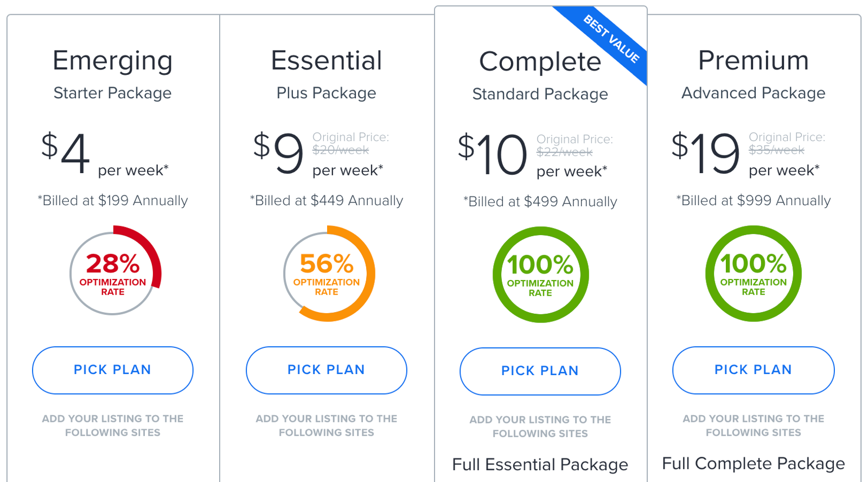Select the Complete plan heading
The height and width of the screenshot is (482, 868).
[x=540, y=62]
